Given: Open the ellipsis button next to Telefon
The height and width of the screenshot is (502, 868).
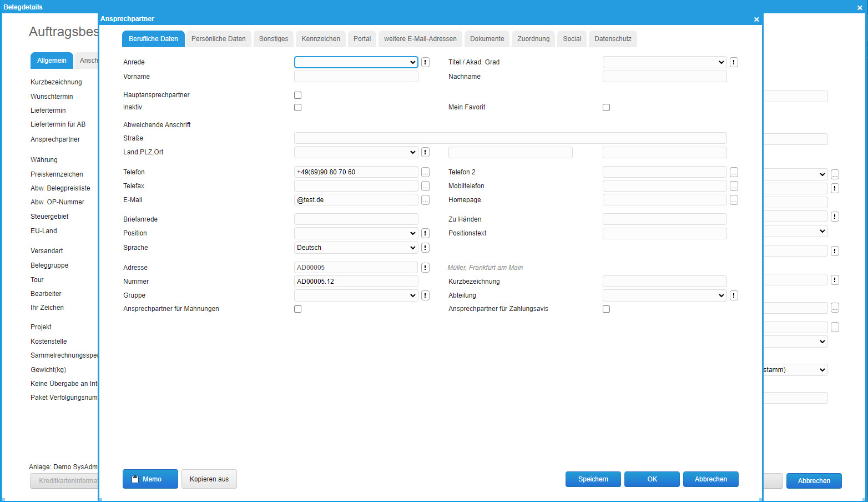Looking at the screenshot, I should point(425,173).
